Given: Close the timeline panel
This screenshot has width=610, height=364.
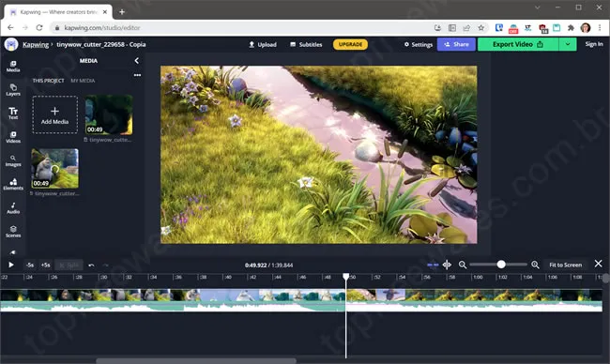Looking at the screenshot, I should [x=599, y=264].
